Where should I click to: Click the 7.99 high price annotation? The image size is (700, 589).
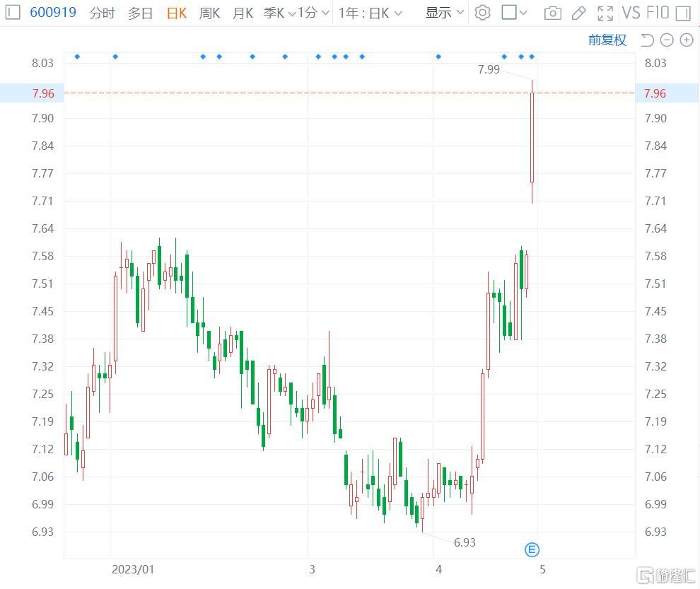(x=489, y=69)
